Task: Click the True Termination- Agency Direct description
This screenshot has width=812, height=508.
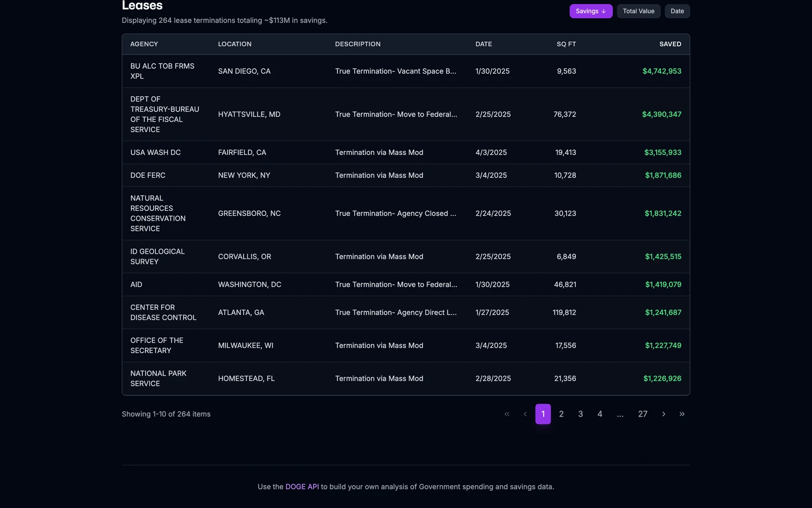Action: (x=396, y=312)
